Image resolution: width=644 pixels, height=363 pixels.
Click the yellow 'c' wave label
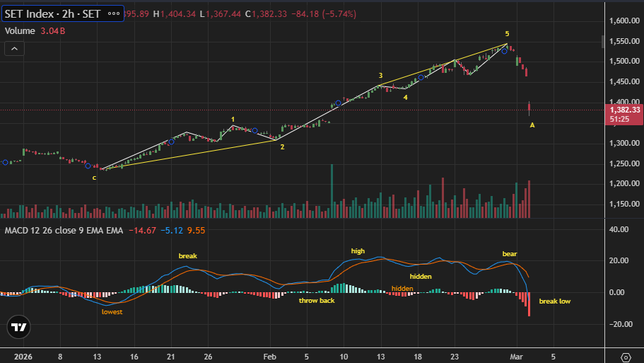point(94,178)
